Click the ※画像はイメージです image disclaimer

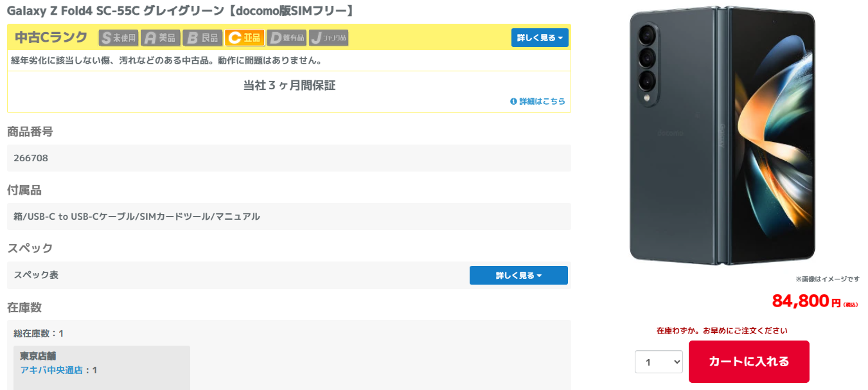tap(828, 279)
